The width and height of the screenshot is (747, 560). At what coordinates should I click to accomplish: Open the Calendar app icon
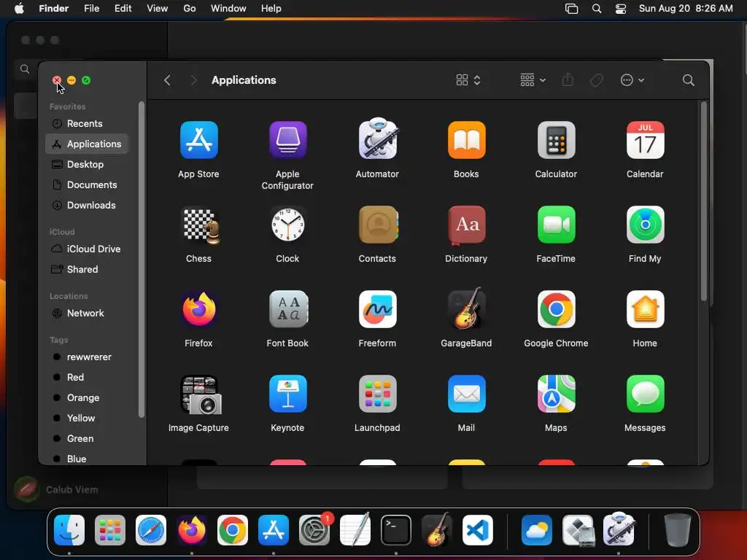click(645, 140)
